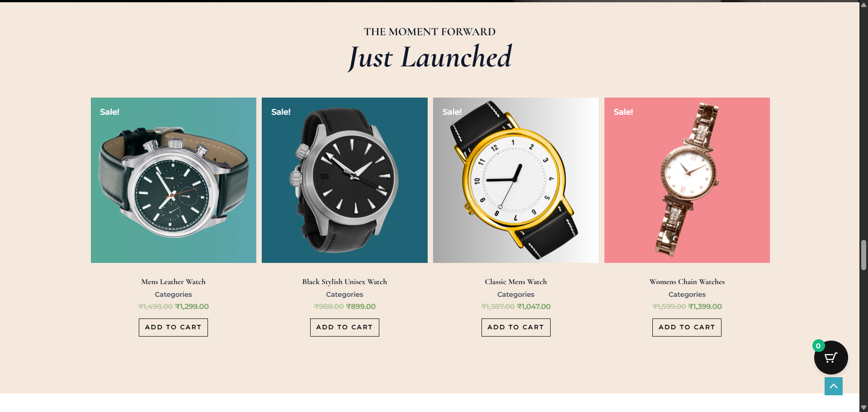Open the Classic Mens Watch title link
The image size is (868, 412).
(x=516, y=282)
